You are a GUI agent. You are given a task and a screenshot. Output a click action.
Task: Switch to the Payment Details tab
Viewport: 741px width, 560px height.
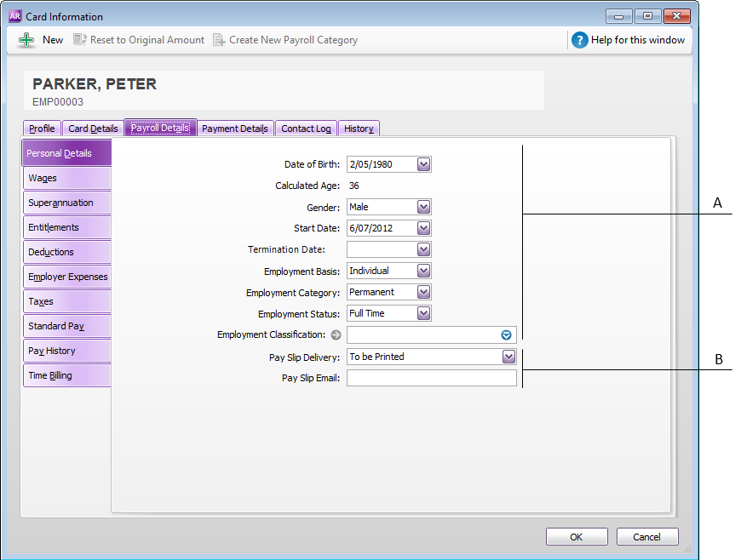point(235,129)
